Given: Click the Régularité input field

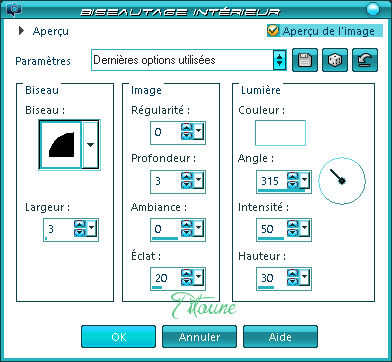Looking at the screenshot, I should (166, 132).
